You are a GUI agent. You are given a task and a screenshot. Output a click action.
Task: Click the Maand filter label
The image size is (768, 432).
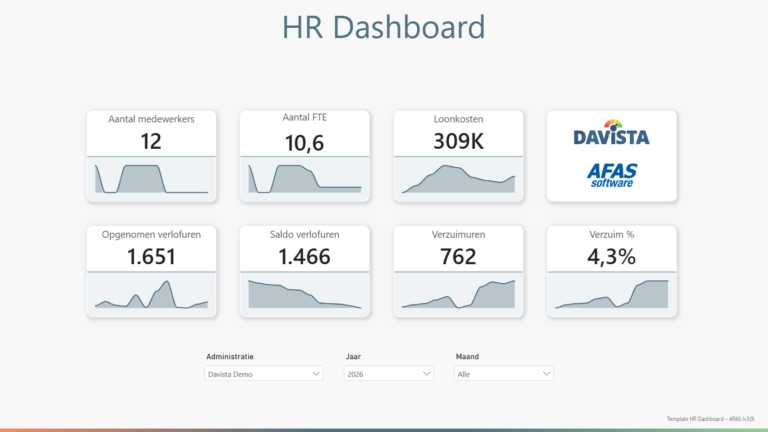click(467, 357)
